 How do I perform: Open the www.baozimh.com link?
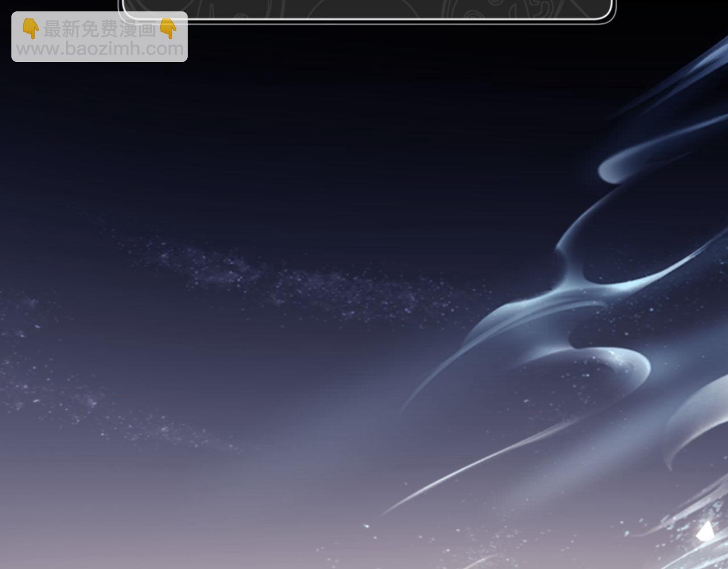pyautogui.click(x=100, y=49)
